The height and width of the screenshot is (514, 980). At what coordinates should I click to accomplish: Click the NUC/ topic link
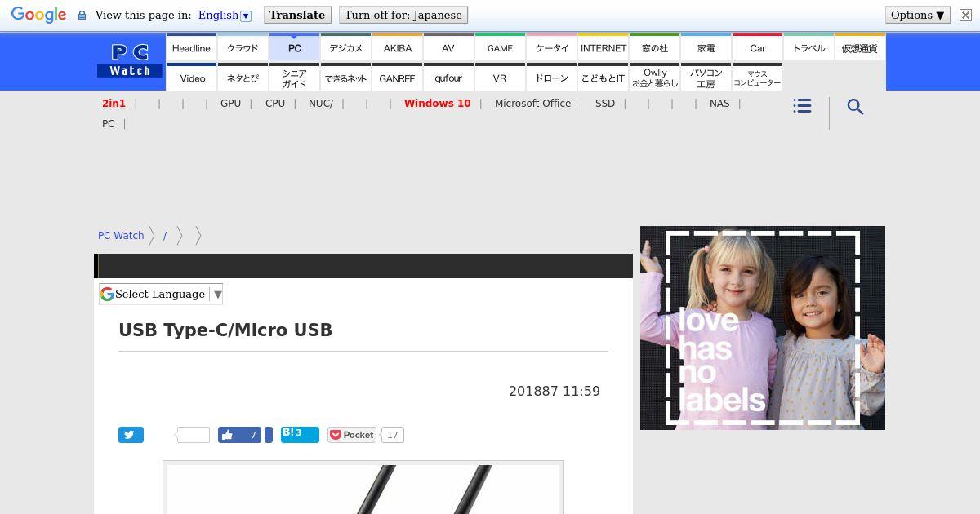(x=321, y=104)
